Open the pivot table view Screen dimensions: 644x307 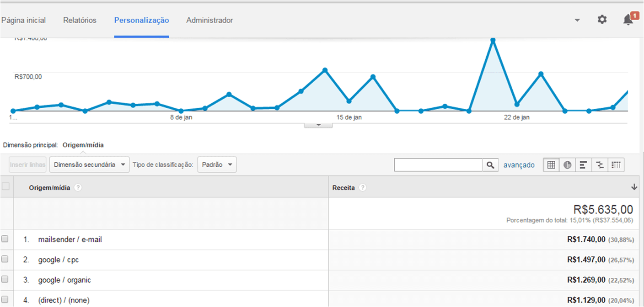pyautogui.click(x=616, y=164)
